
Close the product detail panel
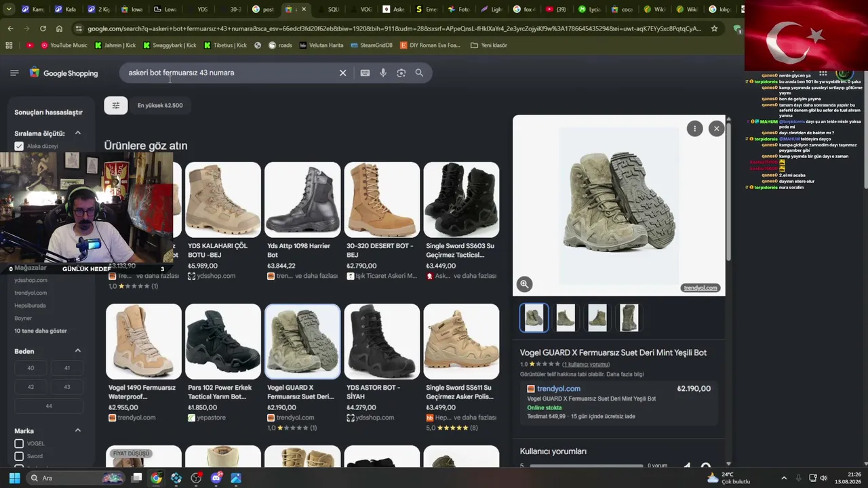716,129
